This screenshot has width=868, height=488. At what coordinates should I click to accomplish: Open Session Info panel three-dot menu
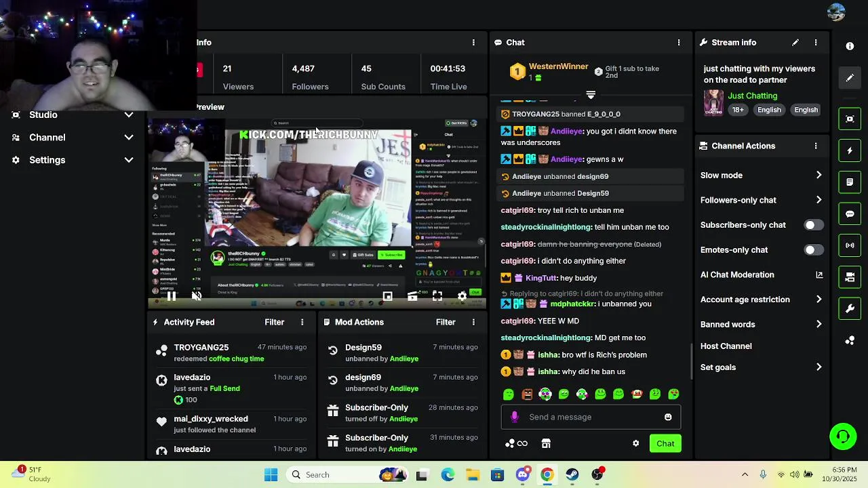473,42
